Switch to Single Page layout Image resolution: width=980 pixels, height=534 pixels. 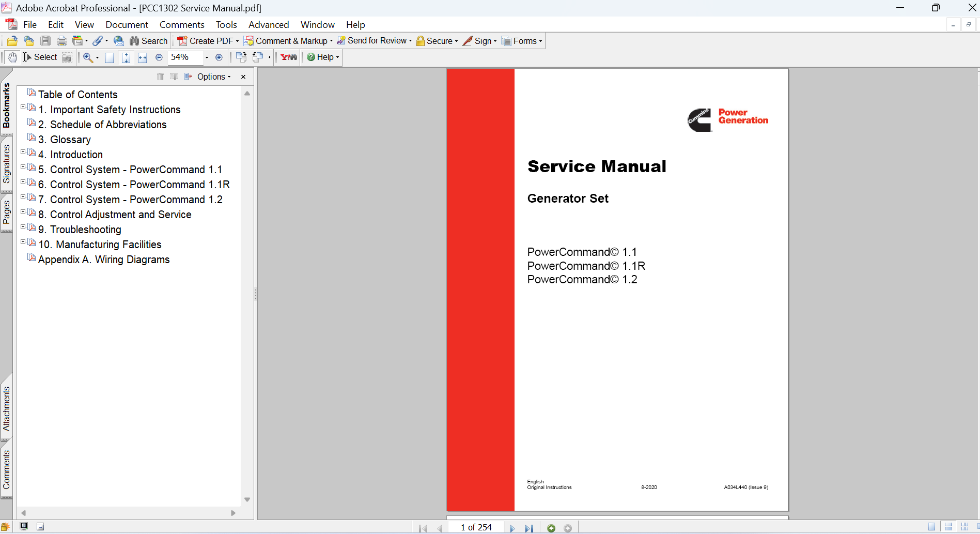[x=932, y=527]
